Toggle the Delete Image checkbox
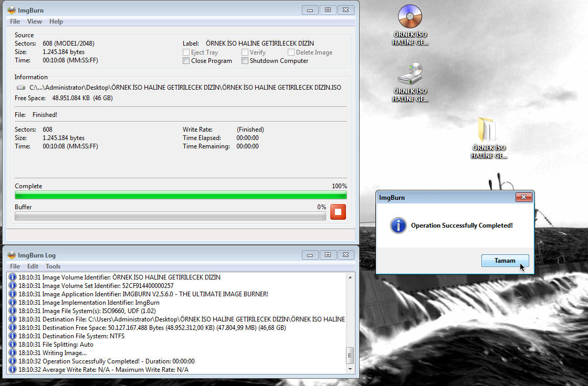 point(291,52)
